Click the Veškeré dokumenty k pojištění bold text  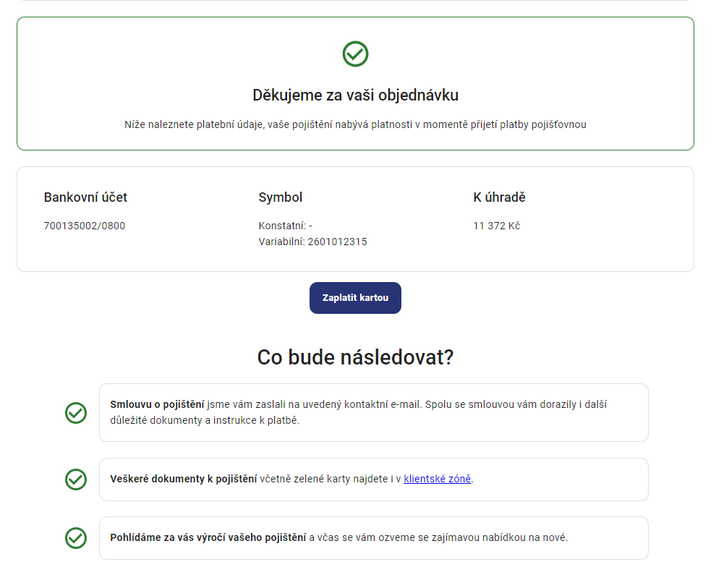[x=184, y=479]
